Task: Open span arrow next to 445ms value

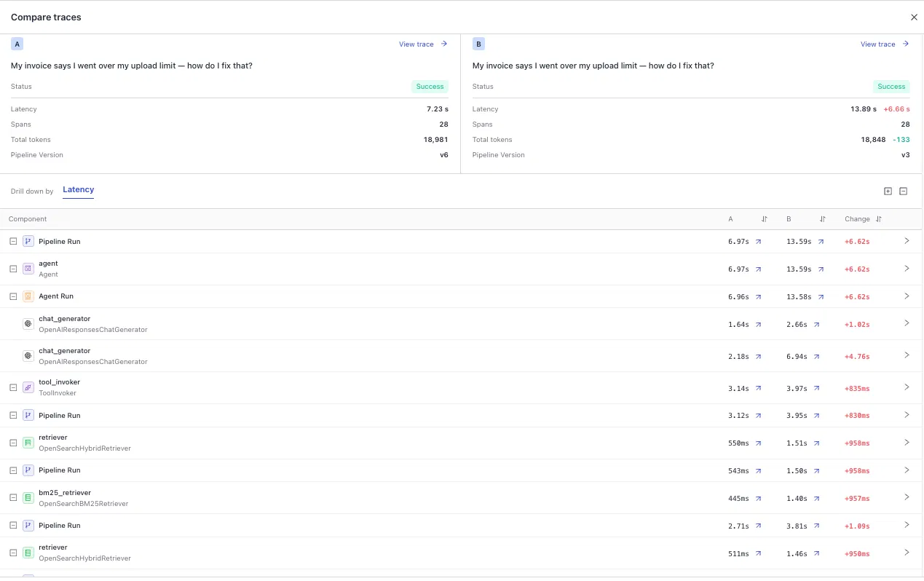Action: coord(758,499)
